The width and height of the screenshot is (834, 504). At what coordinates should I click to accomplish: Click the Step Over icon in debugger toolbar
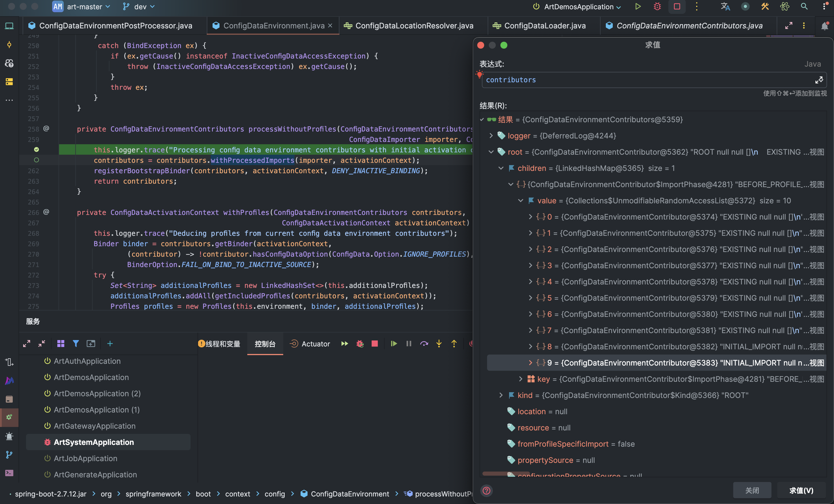click(x=424, y=344)
